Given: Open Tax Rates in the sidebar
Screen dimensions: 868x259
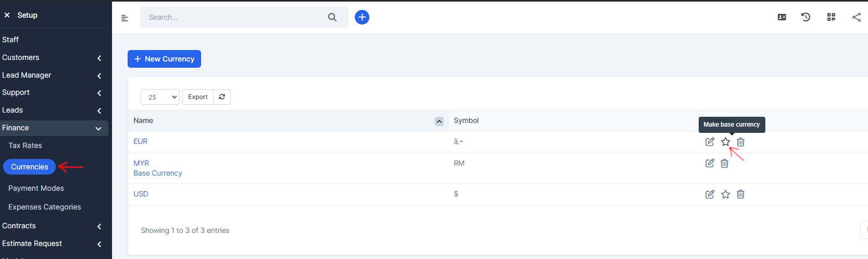Looking at the screenshot, I should point(25,145).
